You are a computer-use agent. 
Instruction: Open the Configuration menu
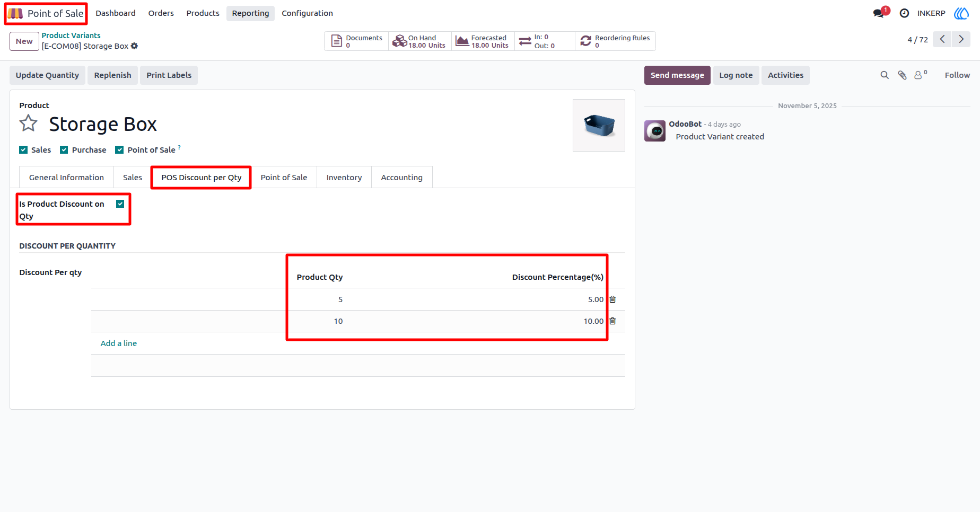point(308,13)
